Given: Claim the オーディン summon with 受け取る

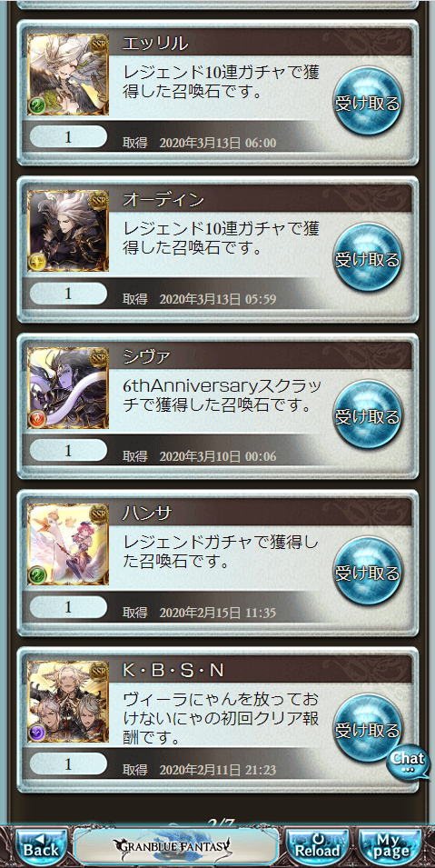Looking at the screenshot, I should pyautogui.click(x=368, y=258).
